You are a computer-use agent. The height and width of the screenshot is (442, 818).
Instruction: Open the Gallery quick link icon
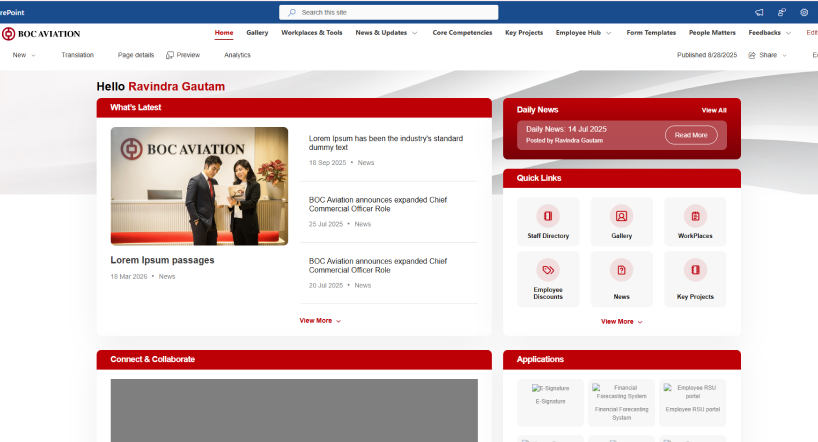pos(621,215)
